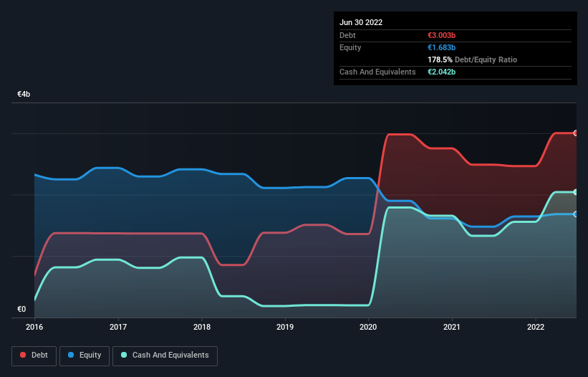Click the Debt label in the tooltip

[x=347, y=35]
